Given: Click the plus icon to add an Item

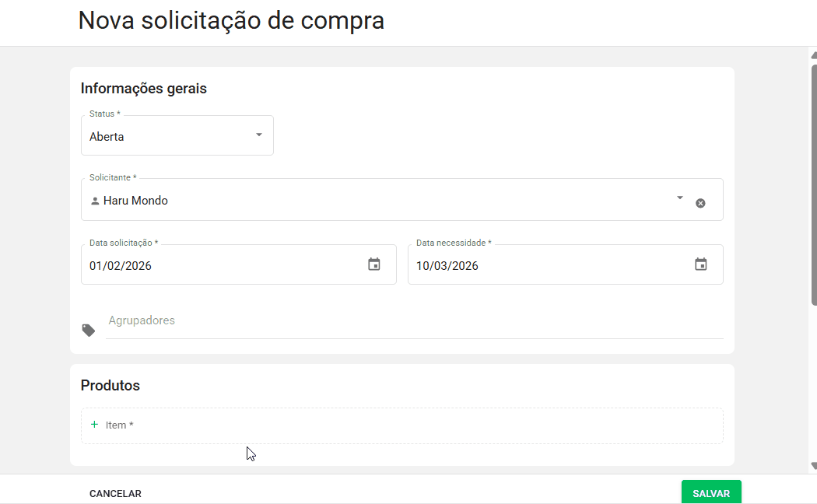Looking at the screenshot, I should tap(95, 425).
